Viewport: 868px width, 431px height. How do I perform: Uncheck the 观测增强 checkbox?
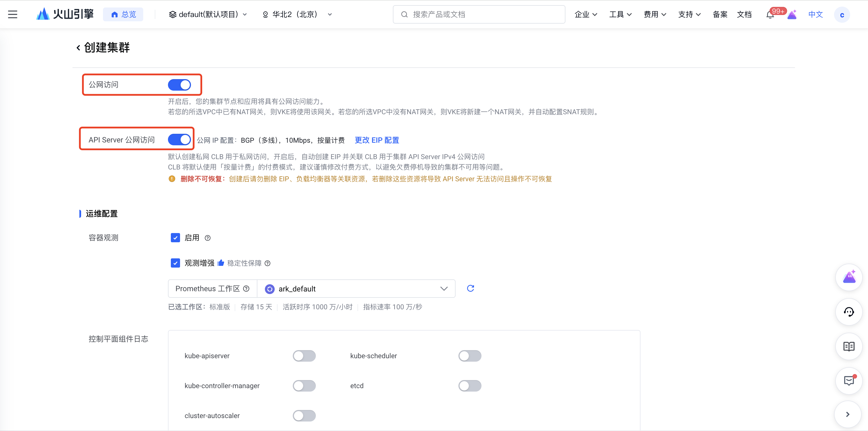(x=175, y=263)
